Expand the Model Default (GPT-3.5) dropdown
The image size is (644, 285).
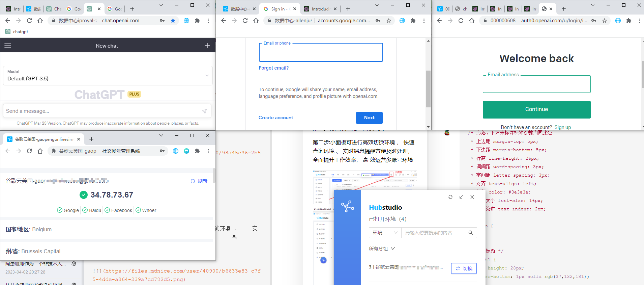point(108,75)
